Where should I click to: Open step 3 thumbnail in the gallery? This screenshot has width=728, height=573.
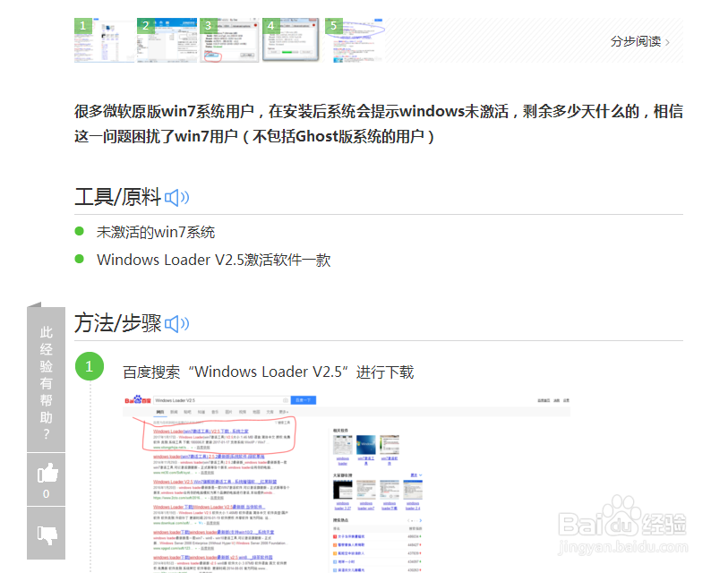[230, 40]
